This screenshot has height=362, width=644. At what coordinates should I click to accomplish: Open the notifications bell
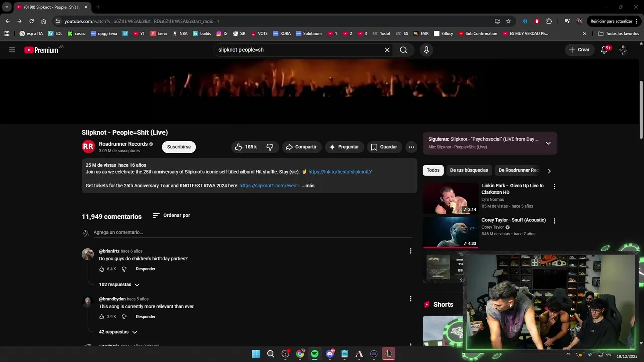pos(605,50)
